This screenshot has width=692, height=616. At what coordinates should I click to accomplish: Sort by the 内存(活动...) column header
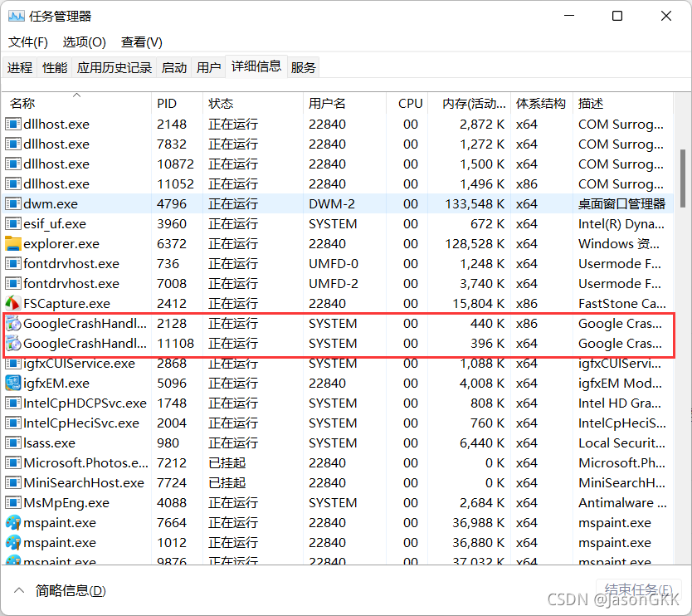(469, 103)
